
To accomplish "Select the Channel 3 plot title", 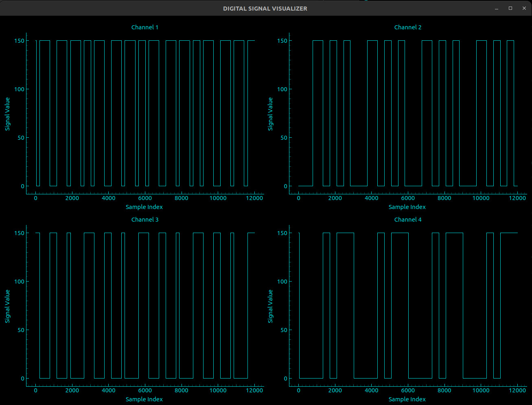I will (x=145, y=220).
